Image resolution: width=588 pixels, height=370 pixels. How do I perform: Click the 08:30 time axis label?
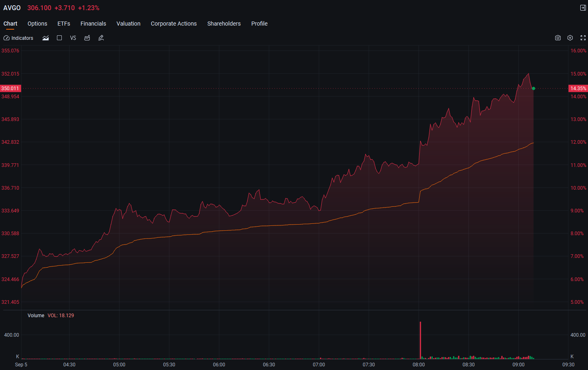click(x=468, y=365)
